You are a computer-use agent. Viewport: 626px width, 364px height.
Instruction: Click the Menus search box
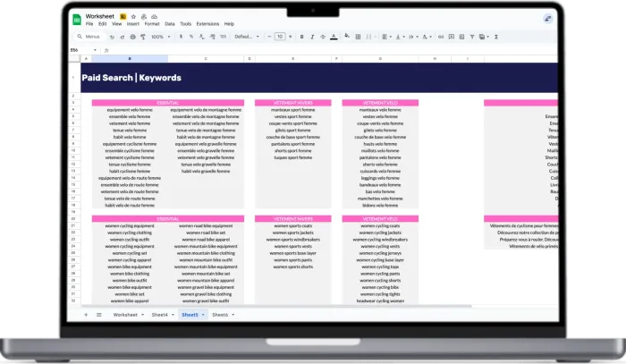(x=89, y=37)
